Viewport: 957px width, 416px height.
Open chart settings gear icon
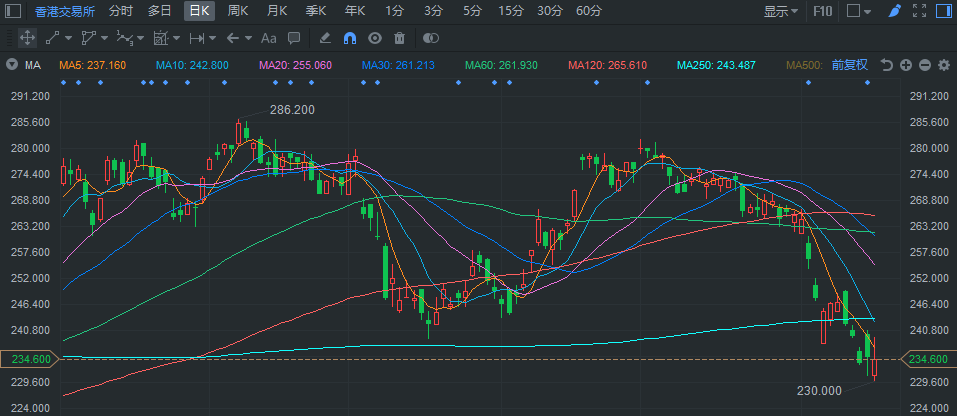point(943,65)
